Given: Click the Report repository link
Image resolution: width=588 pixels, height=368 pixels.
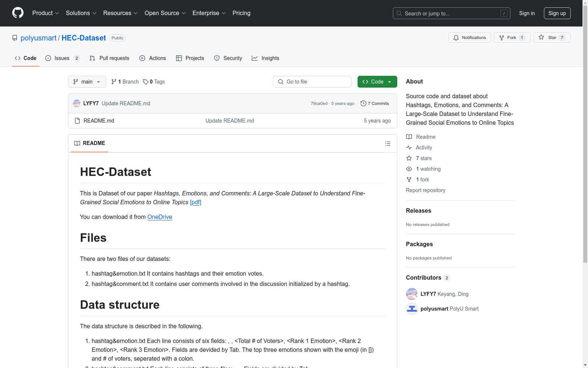Looking at the screenshot, I should click(426, 190).
